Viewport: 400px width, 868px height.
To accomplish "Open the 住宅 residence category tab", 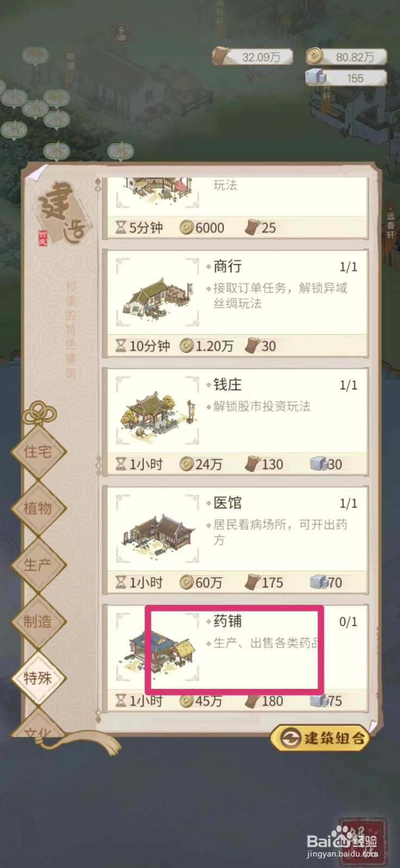I will pyautogui.click(x=37, y=451).
